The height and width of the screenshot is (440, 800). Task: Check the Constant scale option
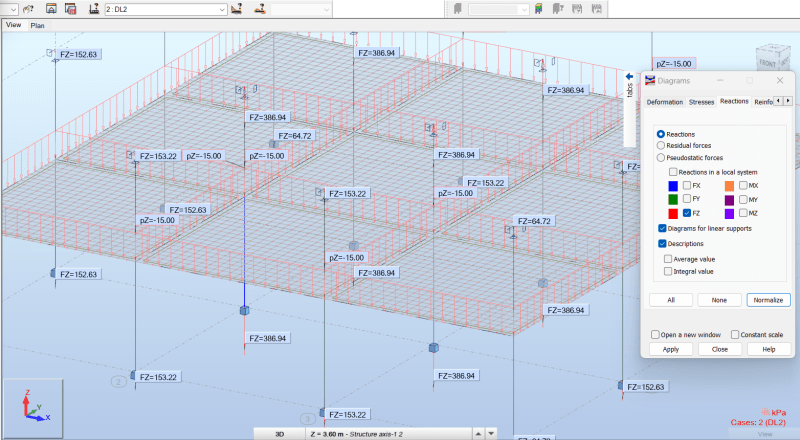coord(735,334)
